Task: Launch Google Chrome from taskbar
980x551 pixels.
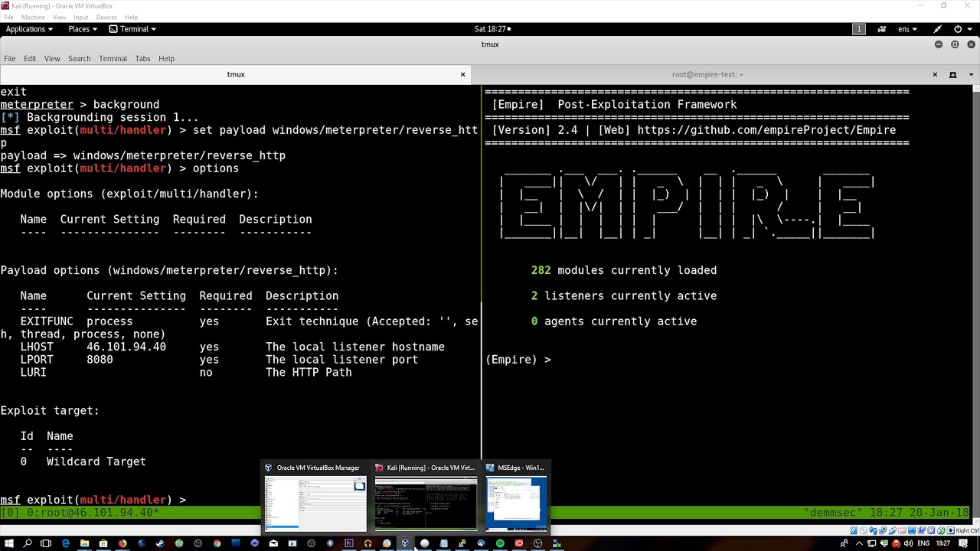Action: (x=217, y=543)
